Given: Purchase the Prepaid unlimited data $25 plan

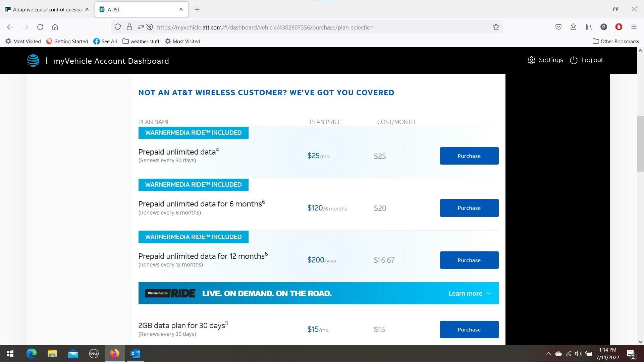Looking at the screenshot, I should (x=469, y=156).
